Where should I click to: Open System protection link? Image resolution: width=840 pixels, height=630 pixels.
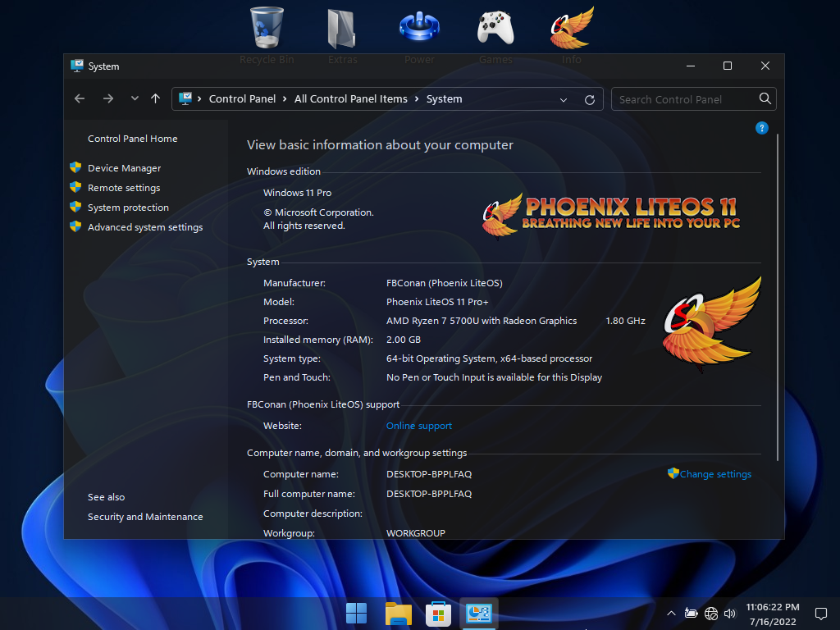tap(128, 208)
